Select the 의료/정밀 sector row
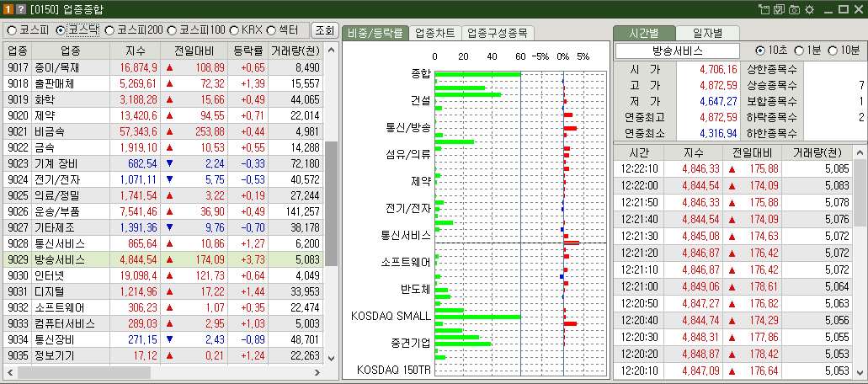Viewport: 868px width, 384px height. [164, 196]
